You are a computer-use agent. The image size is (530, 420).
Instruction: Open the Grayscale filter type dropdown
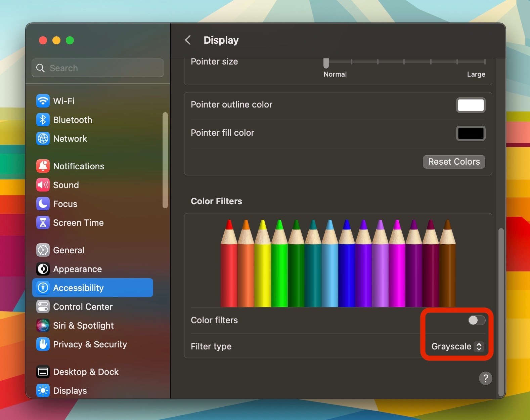pyautogui.click(x=457, y=346)
